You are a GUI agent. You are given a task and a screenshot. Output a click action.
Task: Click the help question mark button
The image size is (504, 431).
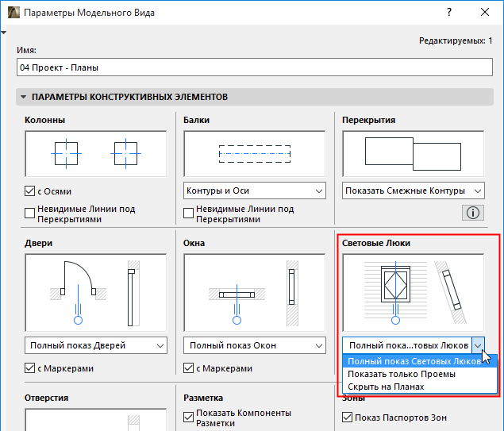[449, 13]
